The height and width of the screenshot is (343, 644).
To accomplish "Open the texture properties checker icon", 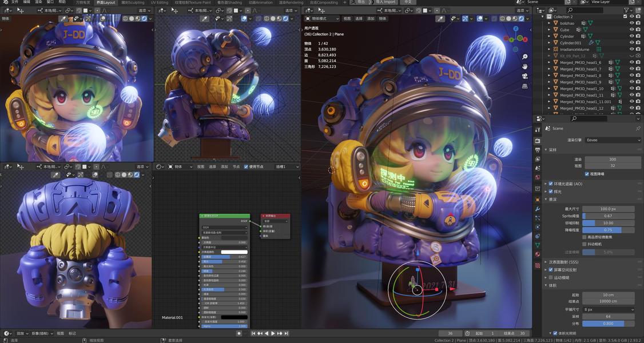I will click(538, 265).
